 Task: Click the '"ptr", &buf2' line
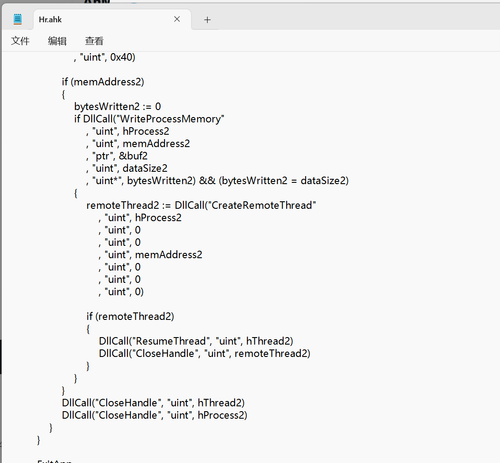click(x=117, y=156)
